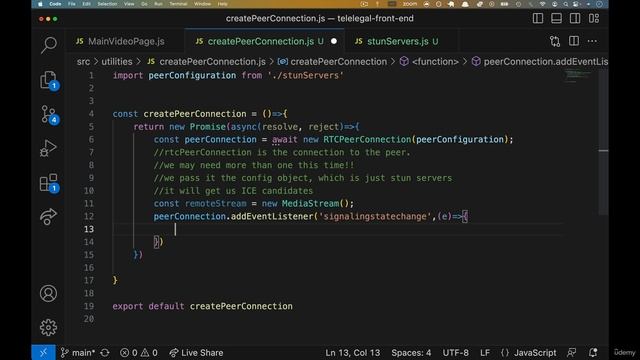
Task: Click Ln 13, Col 13 indicator
Action: click(x=353, y=353)
